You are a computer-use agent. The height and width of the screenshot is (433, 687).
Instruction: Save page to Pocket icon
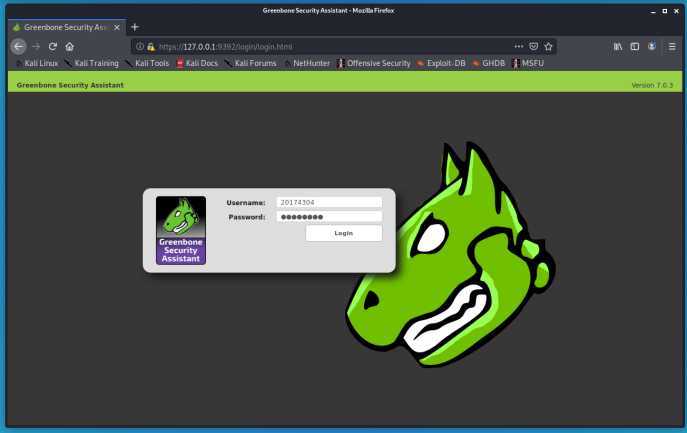point(533,46)
